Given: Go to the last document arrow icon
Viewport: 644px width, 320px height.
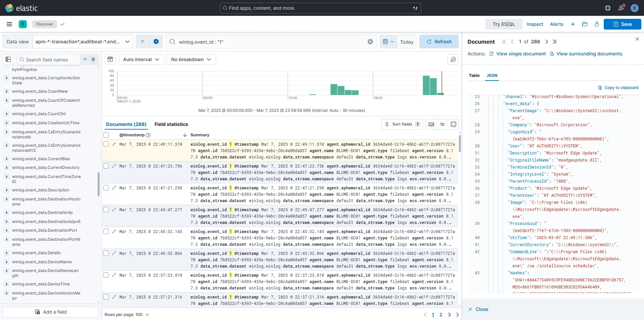Looking at the screenshot, I should pos(554,42).
